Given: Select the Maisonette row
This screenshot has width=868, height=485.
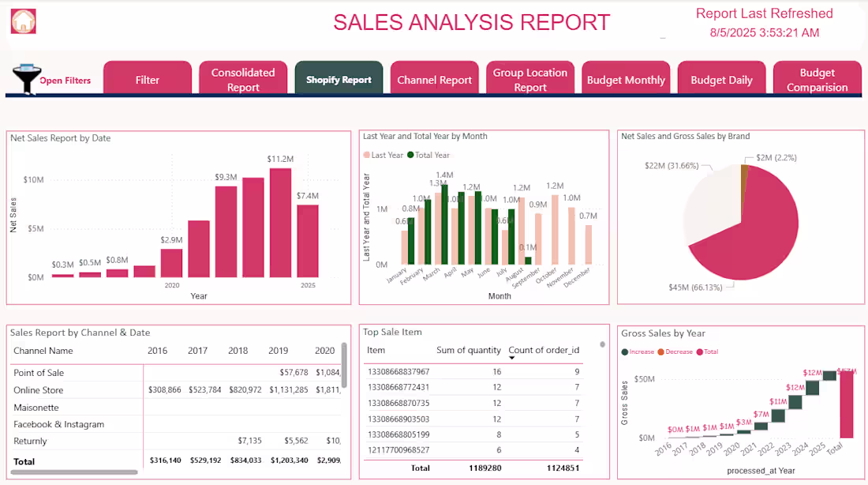Looking at the screenshot, I should coord(175,408).
